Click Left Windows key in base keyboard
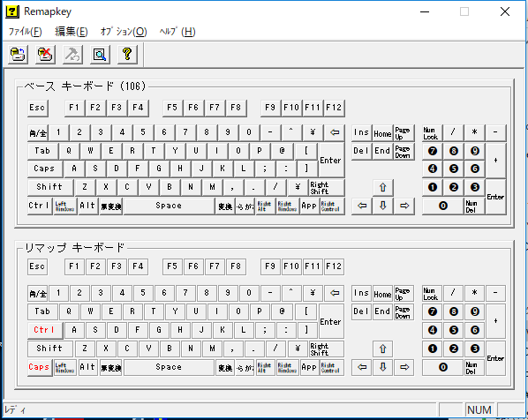Viewport: 528px width, 420px height. 65,206
